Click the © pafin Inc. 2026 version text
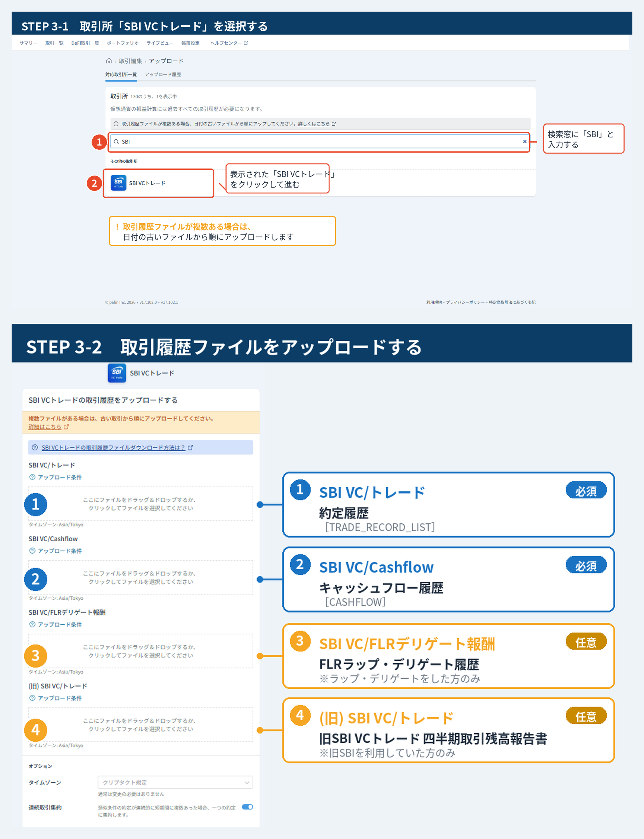The height and width of the screenshot is (839, 644). point(142,302)
